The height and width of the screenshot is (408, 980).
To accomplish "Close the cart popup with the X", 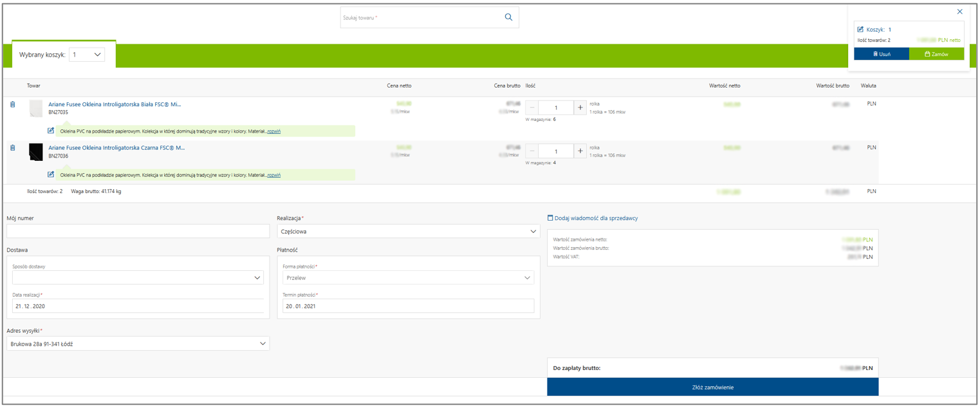I will [959, 12].
